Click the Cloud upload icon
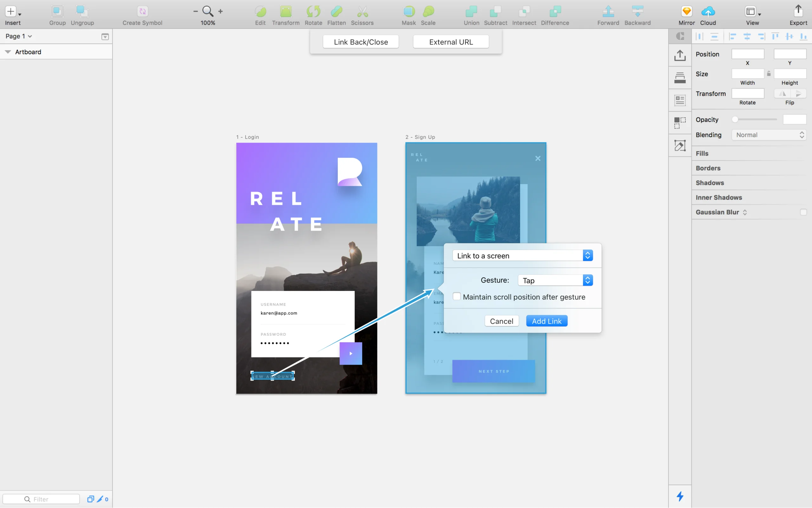 (708, 12)
